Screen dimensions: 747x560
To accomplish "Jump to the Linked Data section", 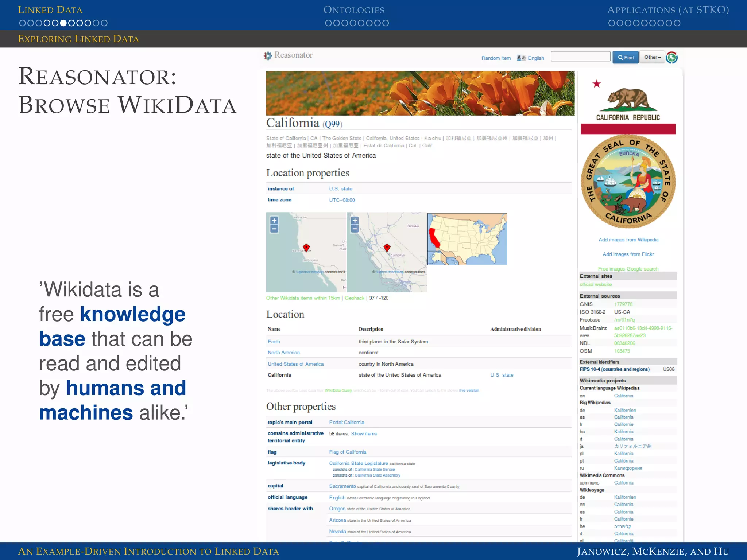I will pyautogui.click(x=50, y=10).
